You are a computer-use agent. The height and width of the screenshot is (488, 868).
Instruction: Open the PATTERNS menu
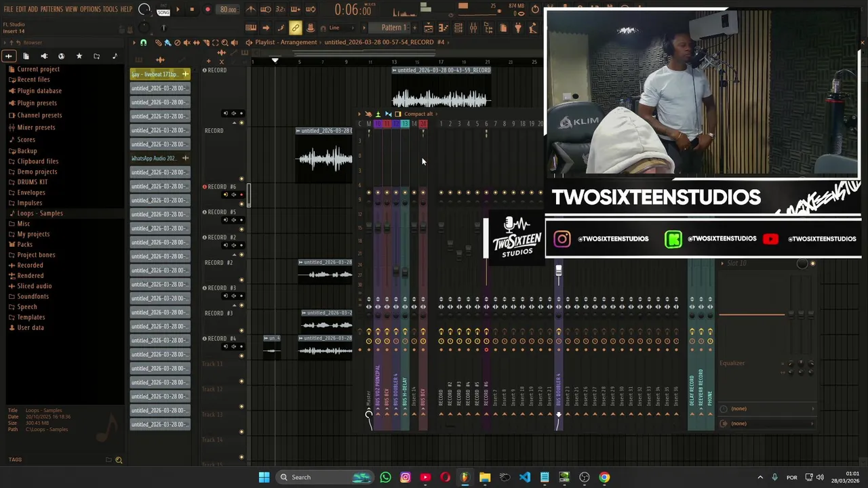point(52,9)
